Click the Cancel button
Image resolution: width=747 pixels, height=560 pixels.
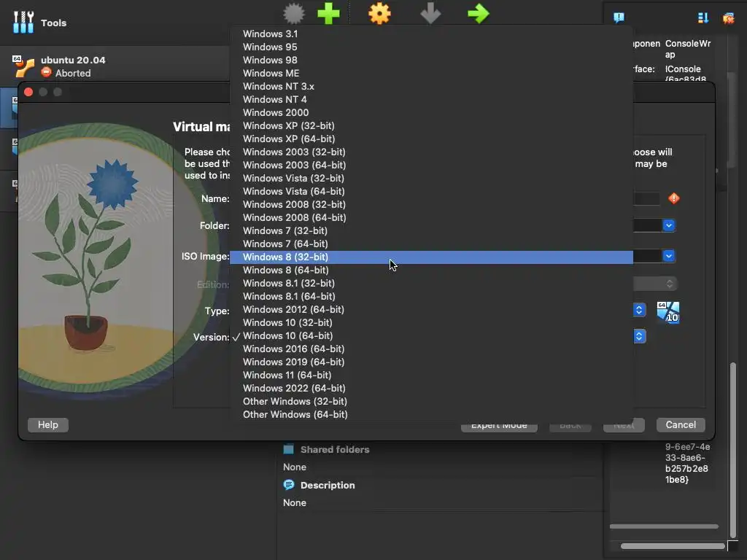(x=681, y=425)
